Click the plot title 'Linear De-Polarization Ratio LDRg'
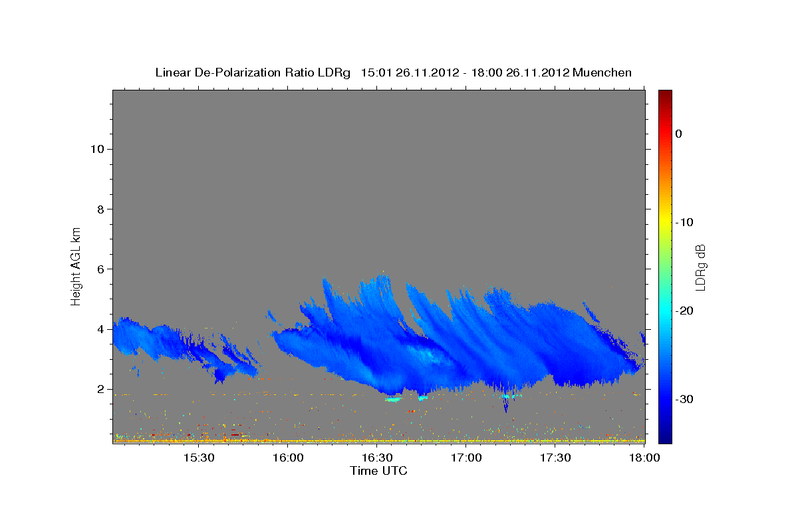Image resolution: width=798 pixels, height=532 pixels. 253,72
